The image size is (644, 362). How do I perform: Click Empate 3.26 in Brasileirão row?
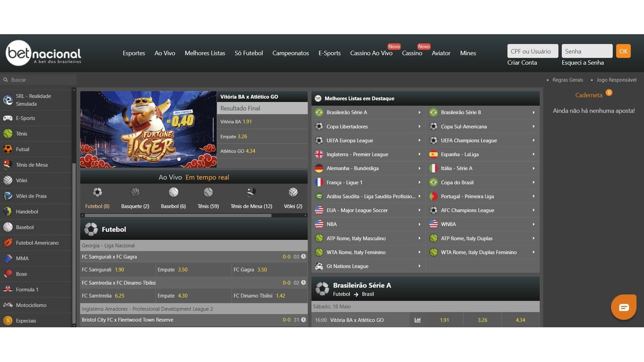[x=482, y=320]
